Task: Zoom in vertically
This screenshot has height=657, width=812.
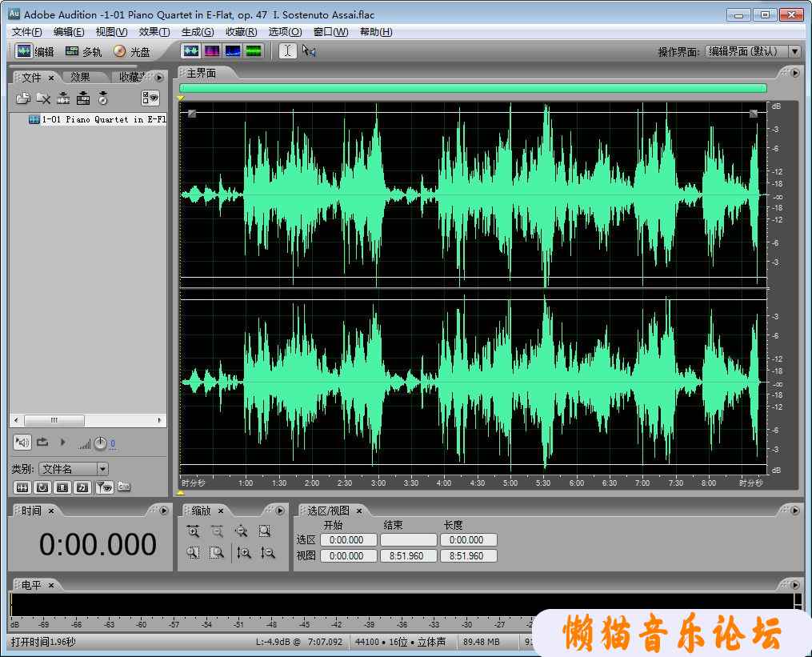Action: pyautogui.click(x=244, y=553)
